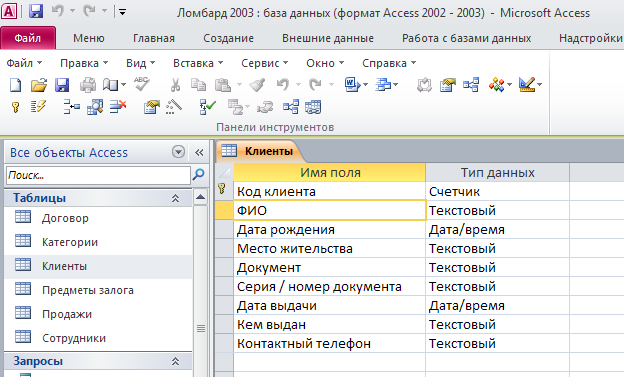This screenshot has height=377, width=624.
Task: Paste with the clipboard icon
Action: (x=223, y=85)
